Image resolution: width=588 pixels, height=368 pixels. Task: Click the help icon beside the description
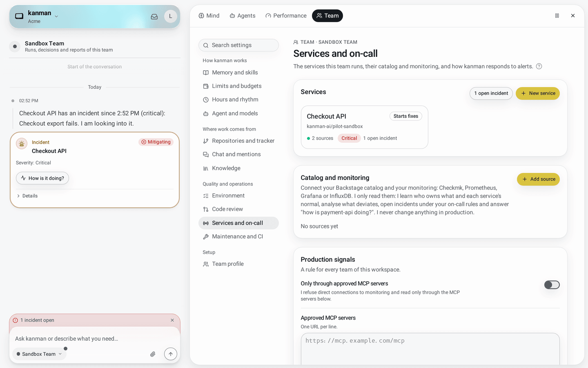click(x=539, y=66)
